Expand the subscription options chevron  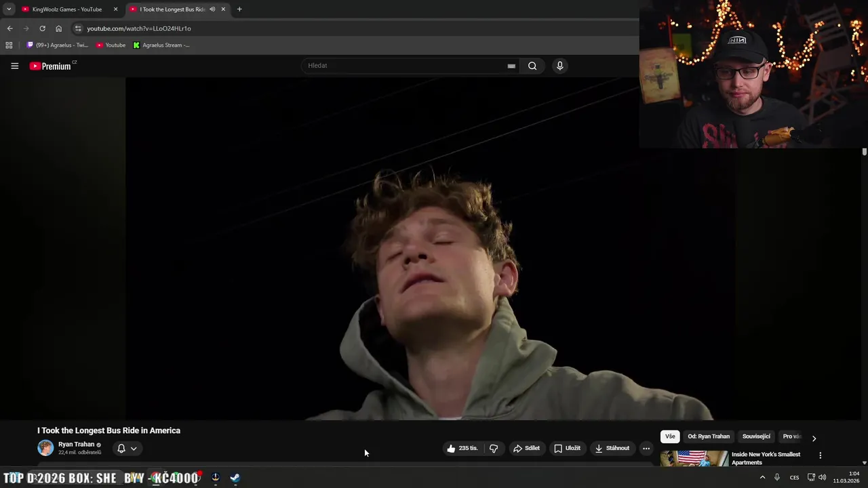point(134,448)
